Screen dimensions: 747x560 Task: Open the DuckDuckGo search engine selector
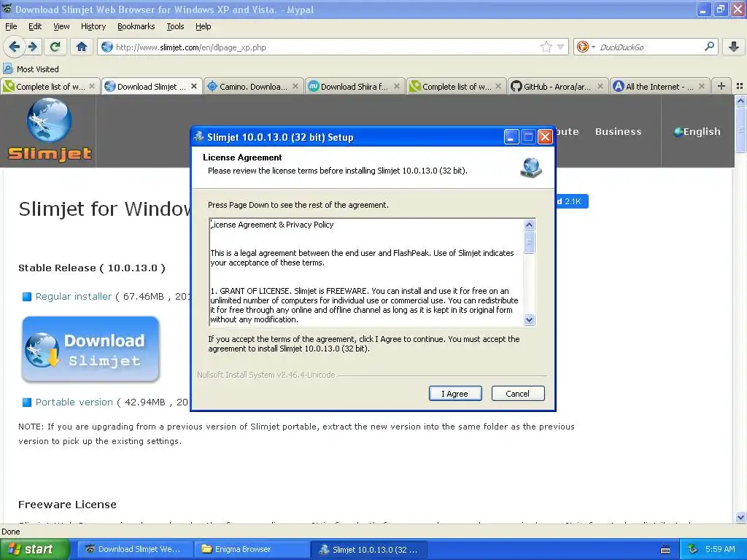tap(586, 47)
